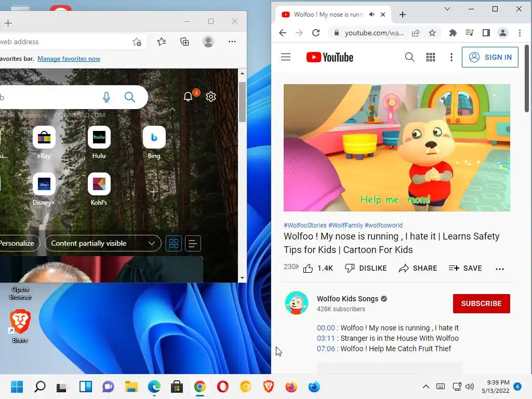Screen dimensions: 532x399
Task: Switch Edge feed to list view
Action: point(193,243)
